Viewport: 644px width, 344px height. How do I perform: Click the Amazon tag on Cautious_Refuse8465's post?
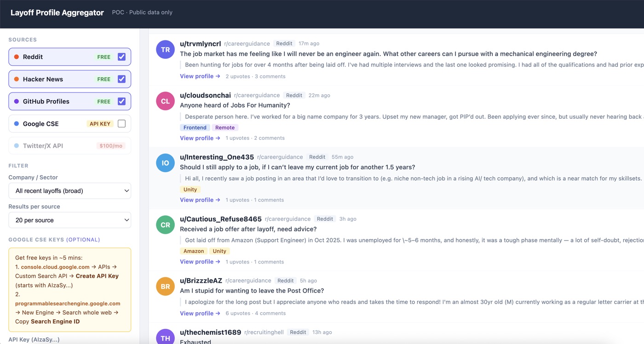tap(194, 251)
